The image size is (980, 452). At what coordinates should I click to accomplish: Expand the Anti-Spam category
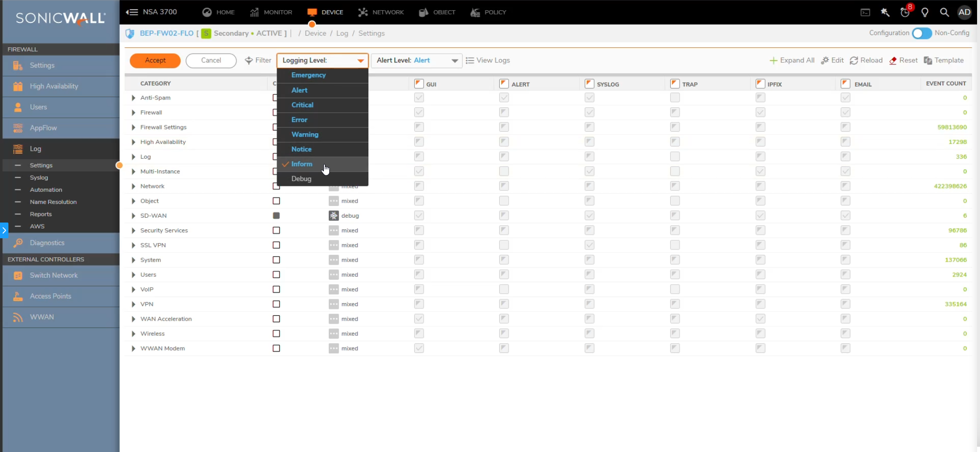click(x=133, y=98)
